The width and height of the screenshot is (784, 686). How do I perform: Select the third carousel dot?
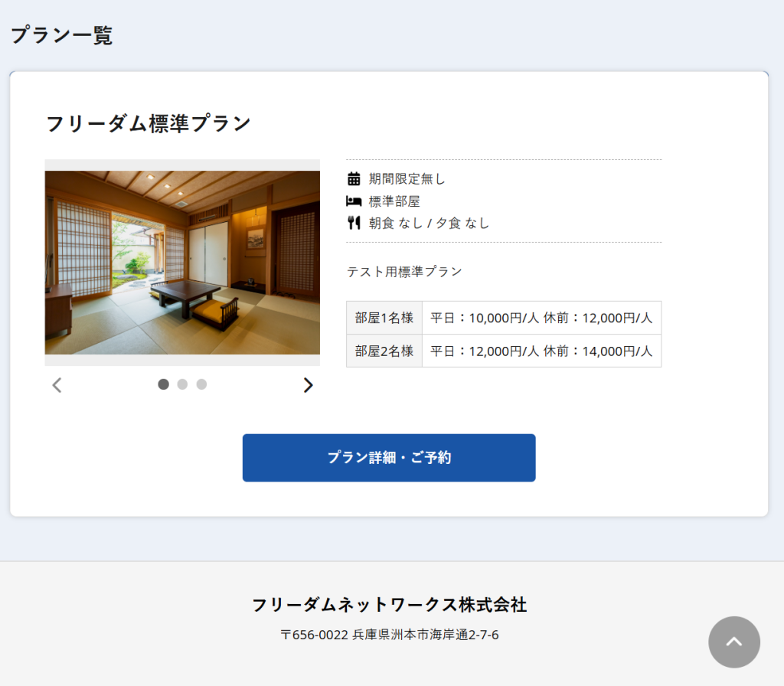tap(201, 384)
